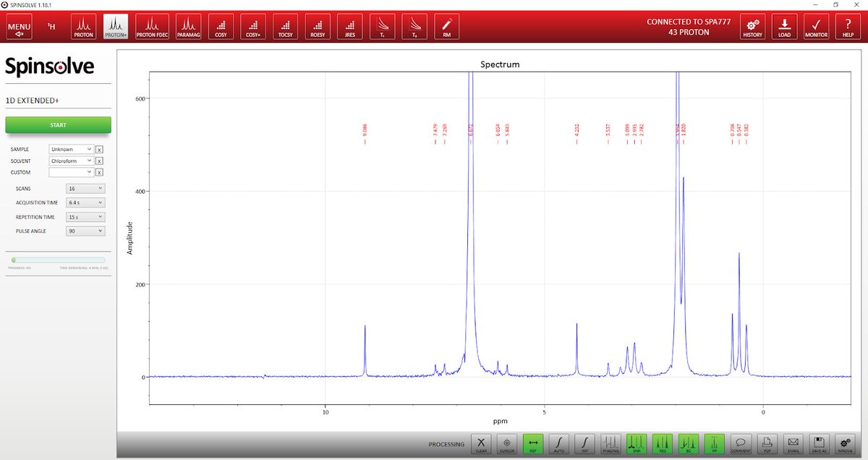Open the REPETITION TIME dropdown
The image size is (868, 460).
[x=85, y=217]
